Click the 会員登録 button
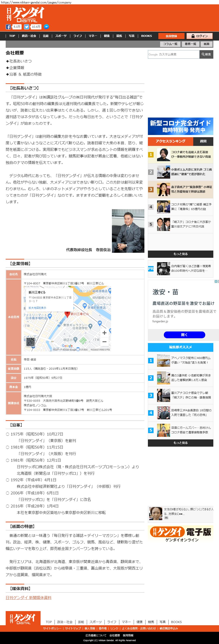This screenshot has height=644, width=219. (x=171, y=36)
